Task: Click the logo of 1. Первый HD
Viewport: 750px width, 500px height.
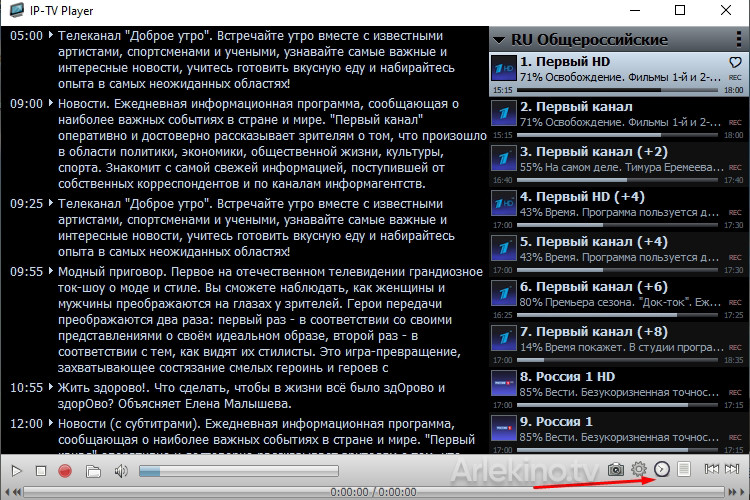Action: 504,69
